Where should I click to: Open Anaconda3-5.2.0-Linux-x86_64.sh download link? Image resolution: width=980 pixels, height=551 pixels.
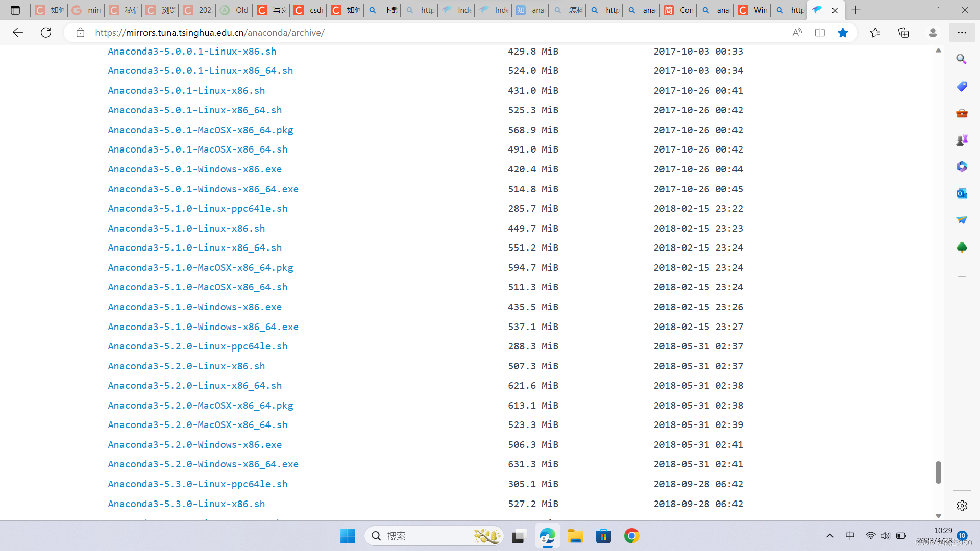pyautogui.click(x=194, y=386)
